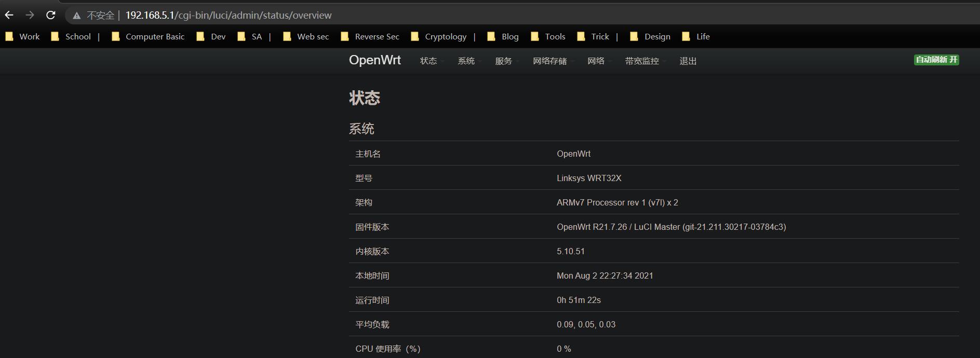Click the 平均负载 row label
The height and width of the screenshot is (358, 980).
click(x=372, y=324)
